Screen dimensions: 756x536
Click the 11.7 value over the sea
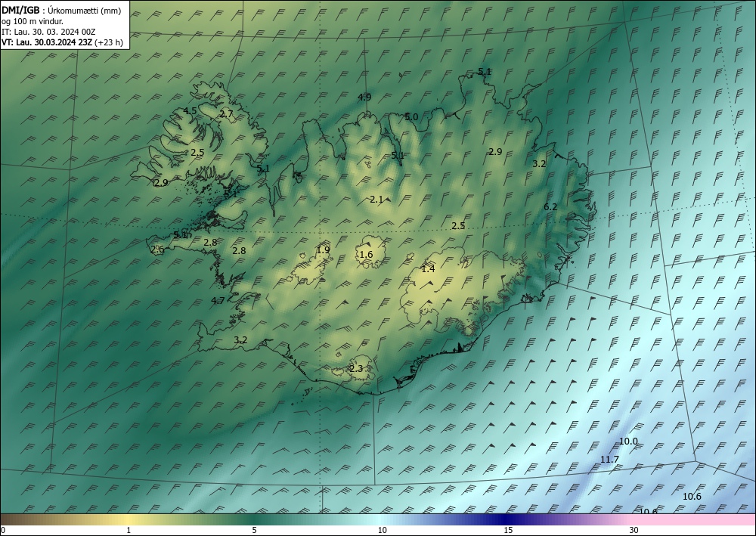pos(609,460)
